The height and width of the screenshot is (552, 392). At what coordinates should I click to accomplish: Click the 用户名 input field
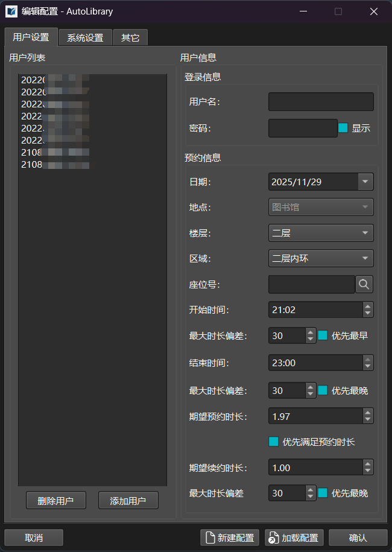[321, 102]
